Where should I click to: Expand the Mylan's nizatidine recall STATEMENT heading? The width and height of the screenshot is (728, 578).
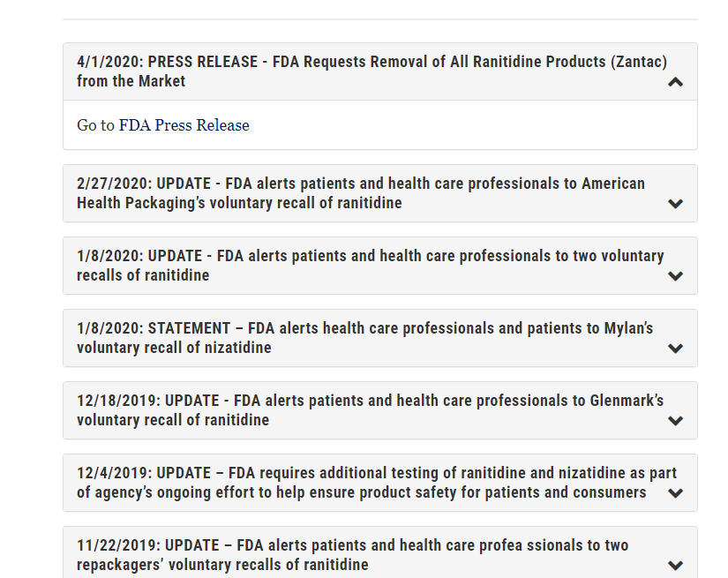[x=364, y=328]
